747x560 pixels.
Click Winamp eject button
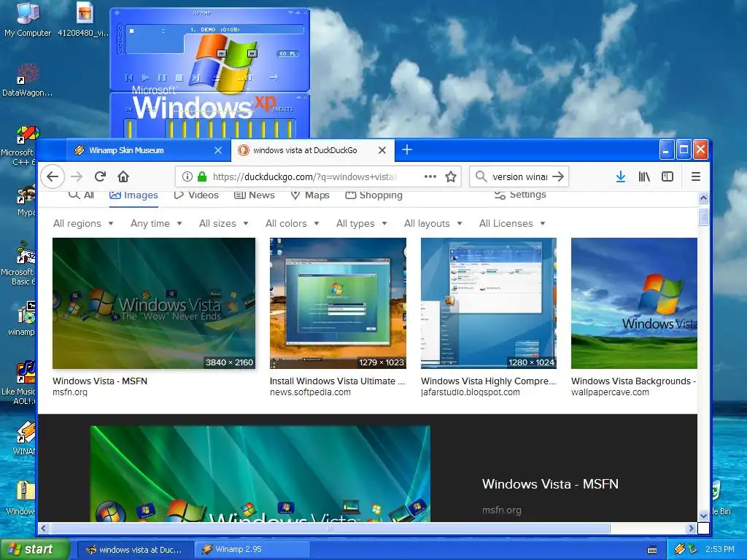point(216,77)
